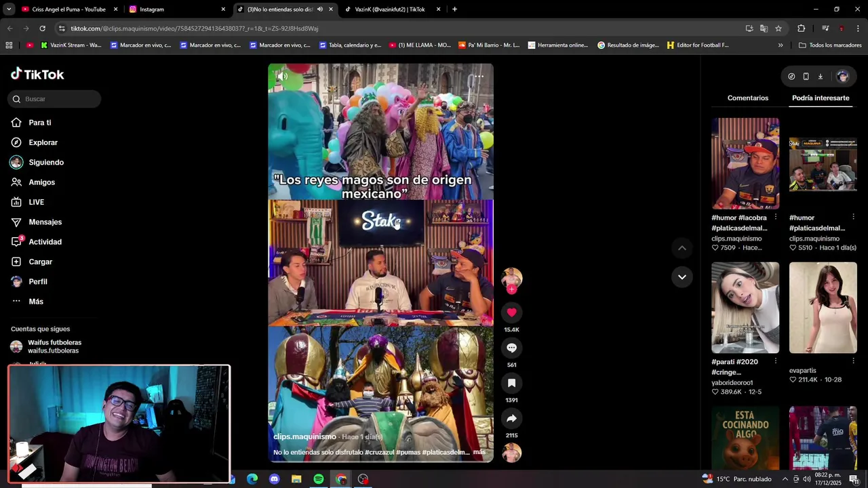The width and height of the screenshot is (868, 488).
Task: Open suggested video with 5510 likes
Action: click(823, 163)
